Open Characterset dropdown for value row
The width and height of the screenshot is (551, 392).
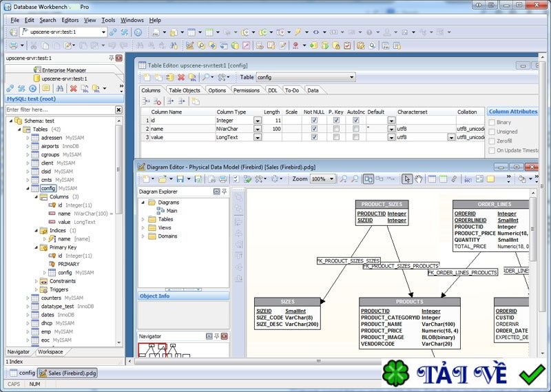tap(452, 138)
